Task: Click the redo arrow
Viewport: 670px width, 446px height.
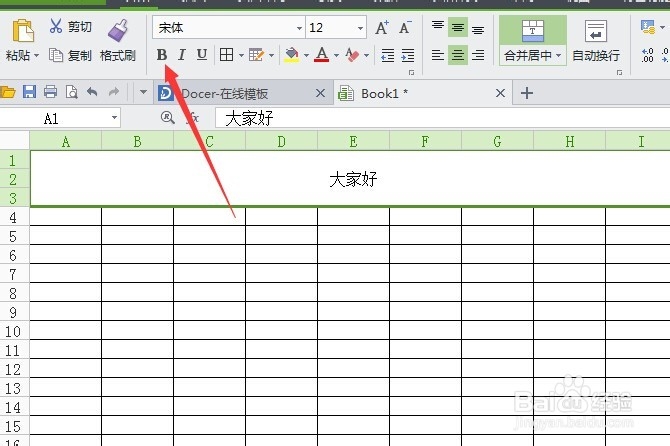Action: point(113,91)
